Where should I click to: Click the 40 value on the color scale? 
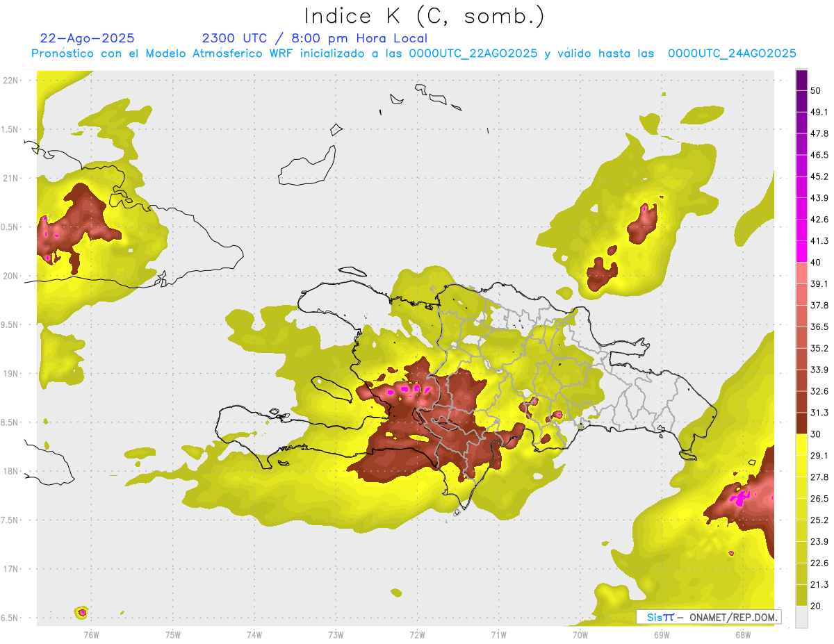pos(816,262)
